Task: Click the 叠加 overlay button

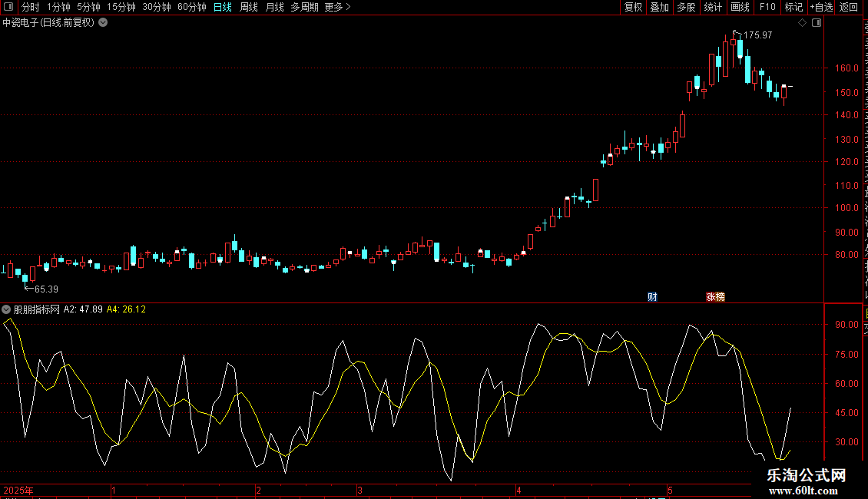Action: tap(659, 7)
